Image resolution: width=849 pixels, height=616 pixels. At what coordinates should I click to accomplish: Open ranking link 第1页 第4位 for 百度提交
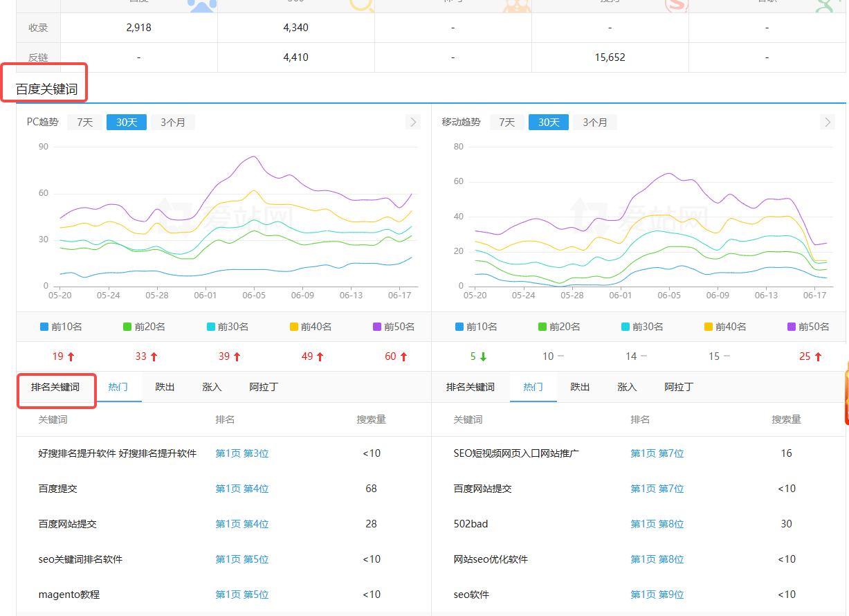click(x=241, y=488)
